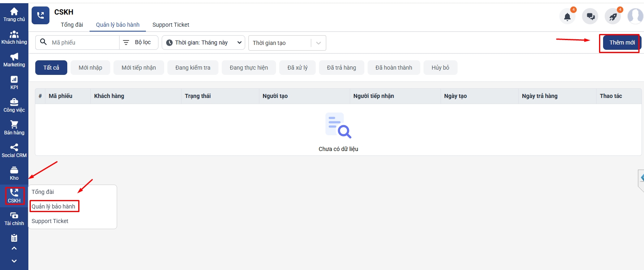The width and height of the screenshot is (644, 270).
Task: Open Trang chủ home in sidebar
Action: (14, 15)
